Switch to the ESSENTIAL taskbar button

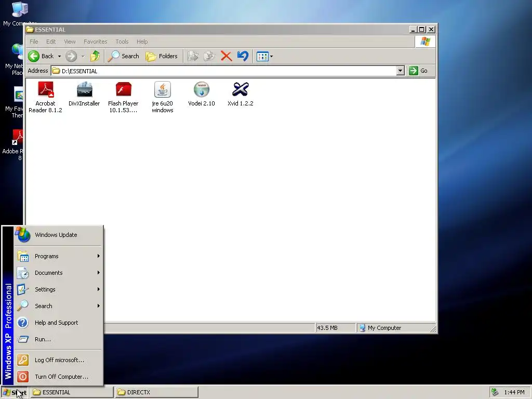point(72,392)
